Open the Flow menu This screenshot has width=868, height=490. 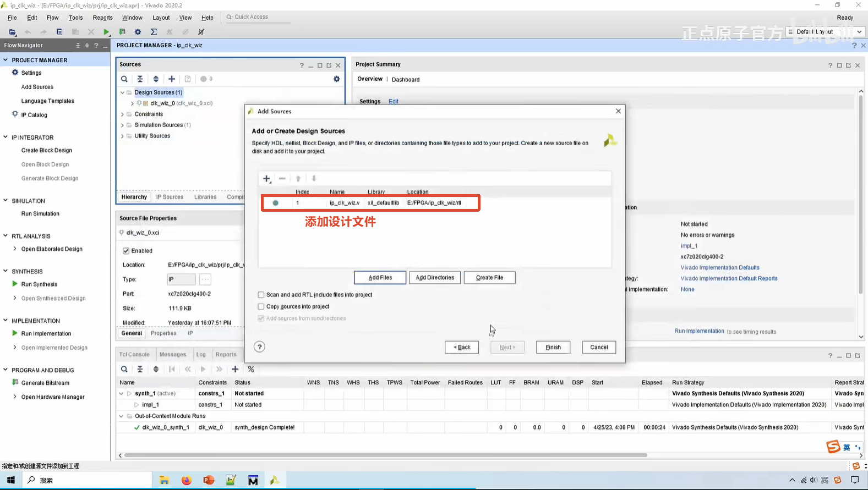[x=52, y=18]
